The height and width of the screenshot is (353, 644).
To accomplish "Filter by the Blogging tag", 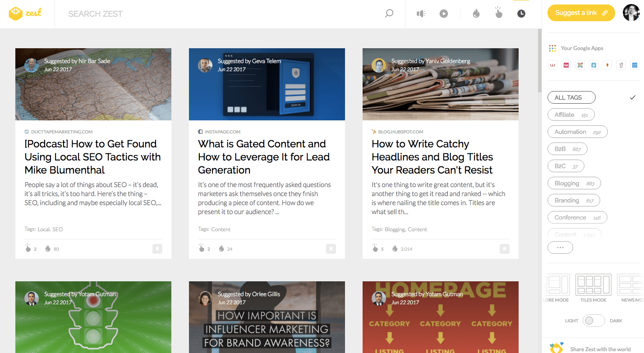I will pyautogui.click(x=574, y=183).
